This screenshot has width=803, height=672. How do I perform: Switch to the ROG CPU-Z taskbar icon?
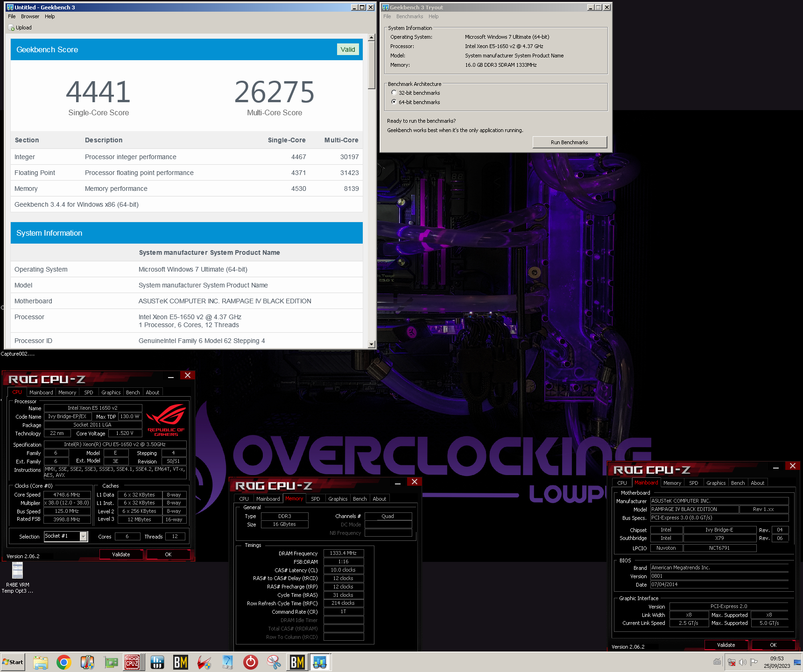tap(133, 662)
